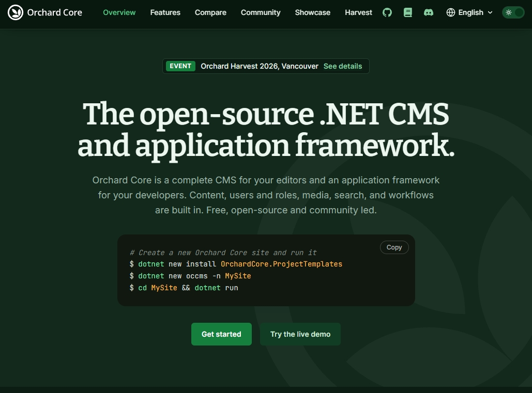Open the Showcase nav item
The width and height of the screenshot is (532, 393).
312,12
